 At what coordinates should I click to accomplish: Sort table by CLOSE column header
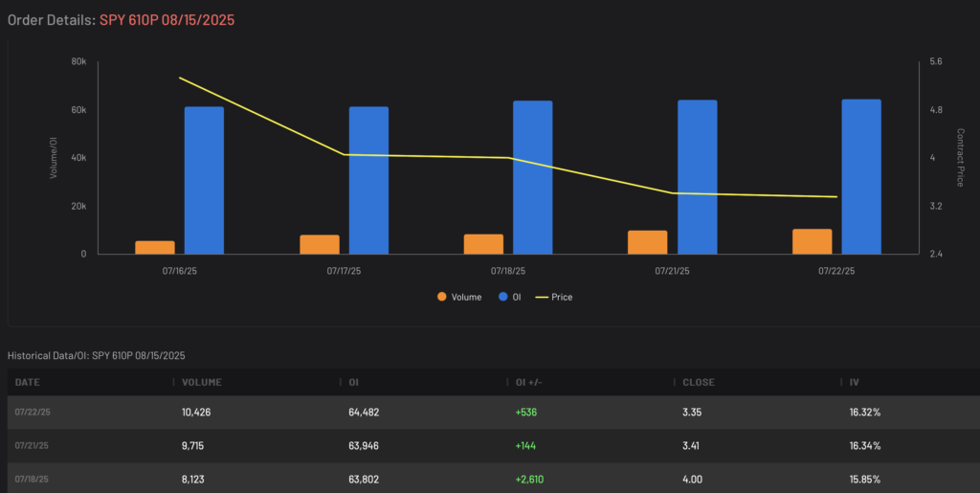click(x=698, y=382)
